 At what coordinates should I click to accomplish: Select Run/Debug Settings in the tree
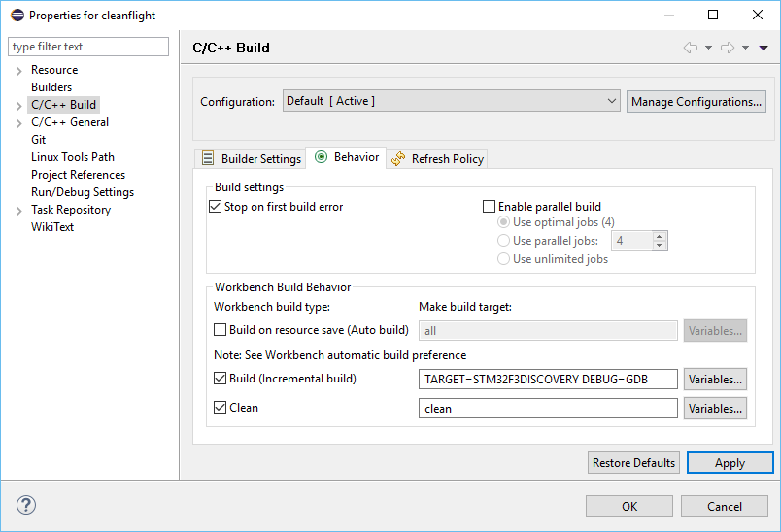click(x=83, y=192)
